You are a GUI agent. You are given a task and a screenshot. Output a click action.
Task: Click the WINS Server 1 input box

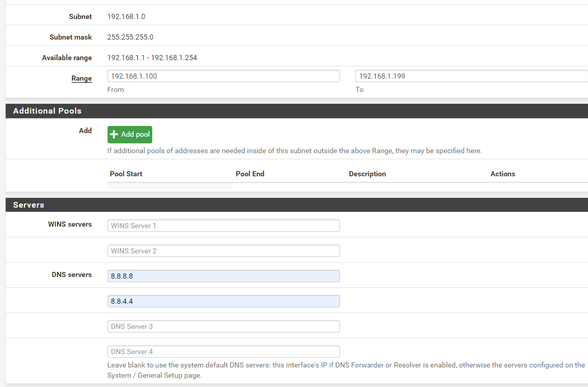point(223,225)
